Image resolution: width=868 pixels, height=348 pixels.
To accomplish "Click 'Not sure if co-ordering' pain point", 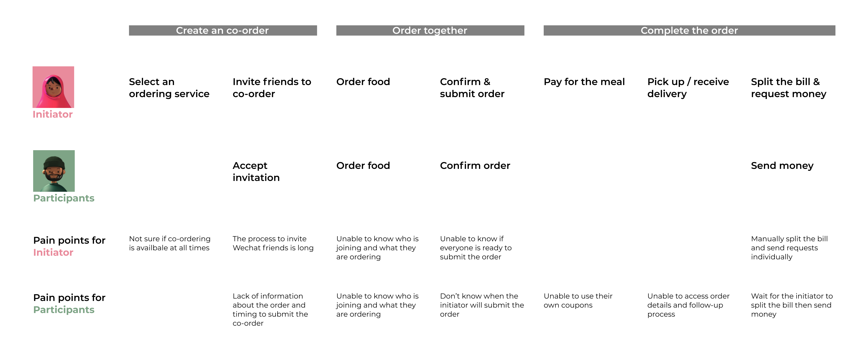I will coord(170,243).
